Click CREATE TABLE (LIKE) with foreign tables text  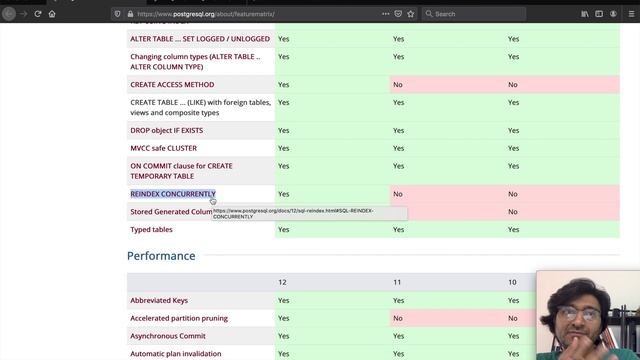click(200, 107)
